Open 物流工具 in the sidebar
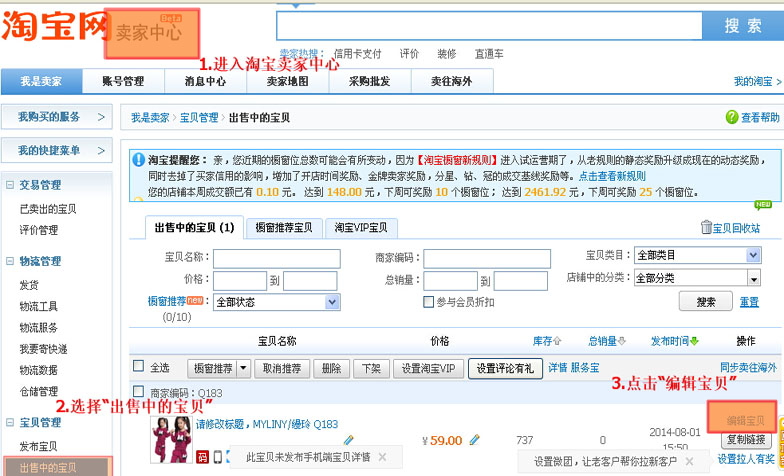784x476 pixels. 38,306
